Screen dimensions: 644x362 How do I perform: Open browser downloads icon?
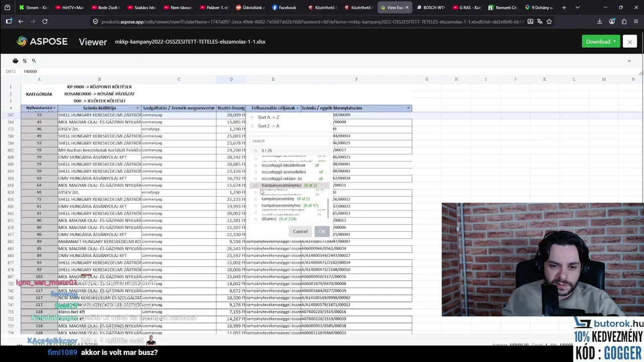coord(599,22)
